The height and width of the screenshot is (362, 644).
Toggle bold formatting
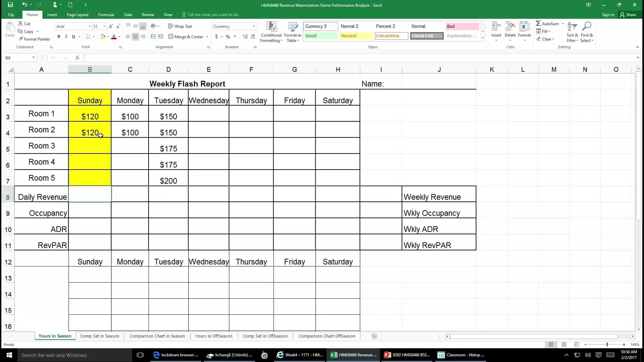coord(59,37)
